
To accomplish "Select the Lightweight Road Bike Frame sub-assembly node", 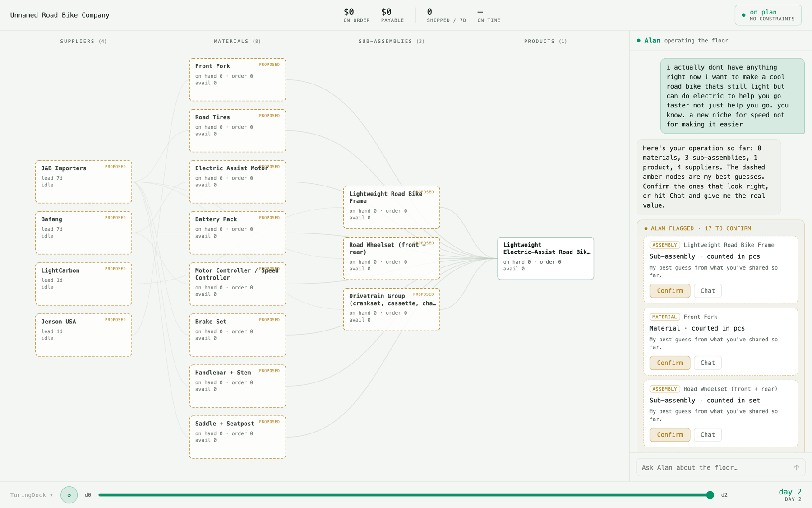I will click(x=392, y=207).
